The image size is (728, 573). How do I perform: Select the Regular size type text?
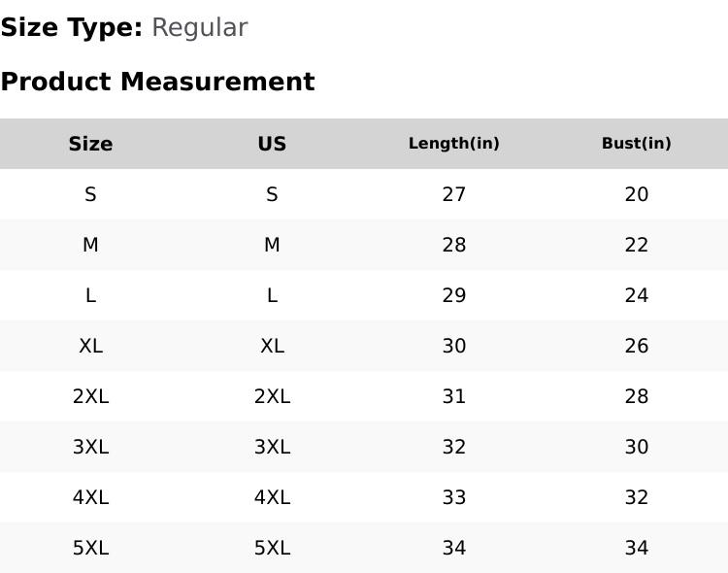pos(199,28)
